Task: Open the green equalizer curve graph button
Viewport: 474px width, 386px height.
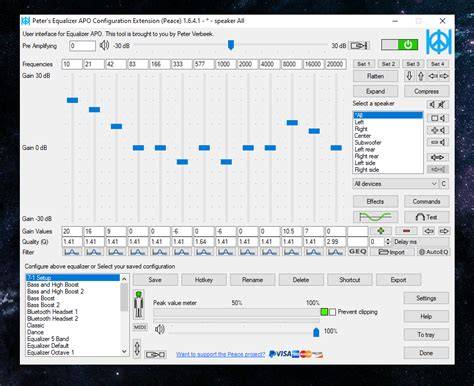Action: (x=375, y=217)
